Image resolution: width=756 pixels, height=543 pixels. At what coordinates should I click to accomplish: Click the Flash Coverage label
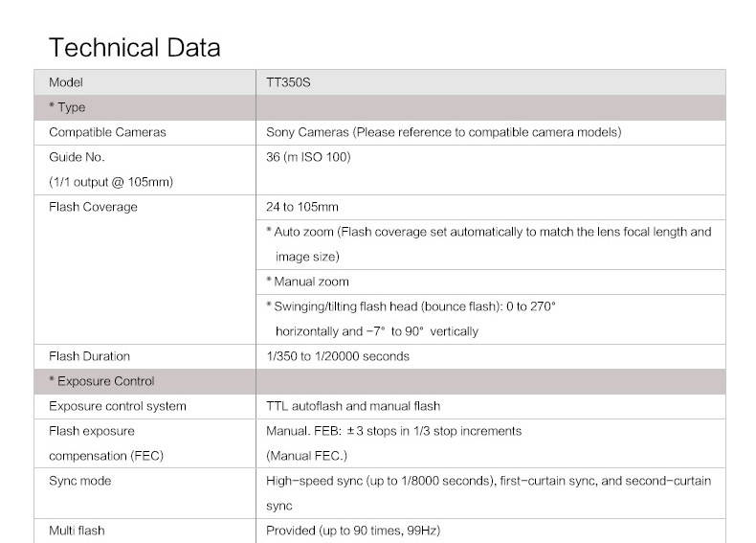click(x=93, y=207)
